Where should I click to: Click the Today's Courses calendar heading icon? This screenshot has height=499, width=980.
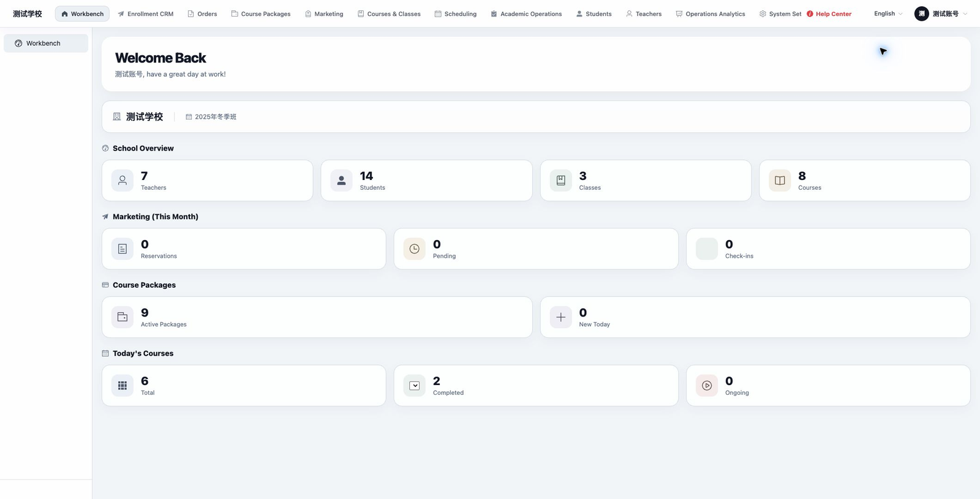point(105,353)
